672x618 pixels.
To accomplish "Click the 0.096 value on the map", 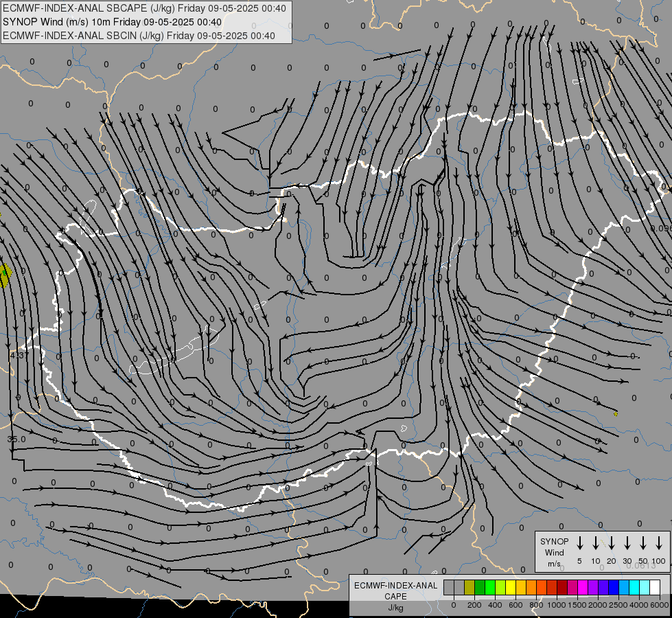I will 661,229.
